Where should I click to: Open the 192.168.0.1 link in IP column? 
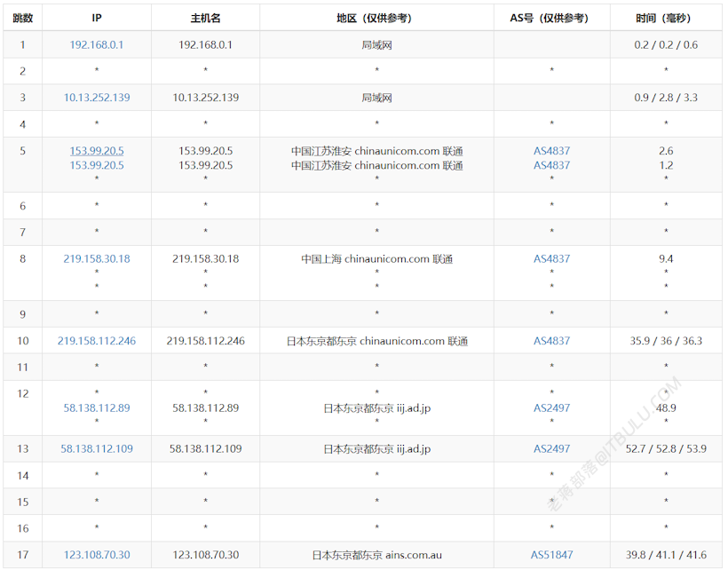coord(97,45)
